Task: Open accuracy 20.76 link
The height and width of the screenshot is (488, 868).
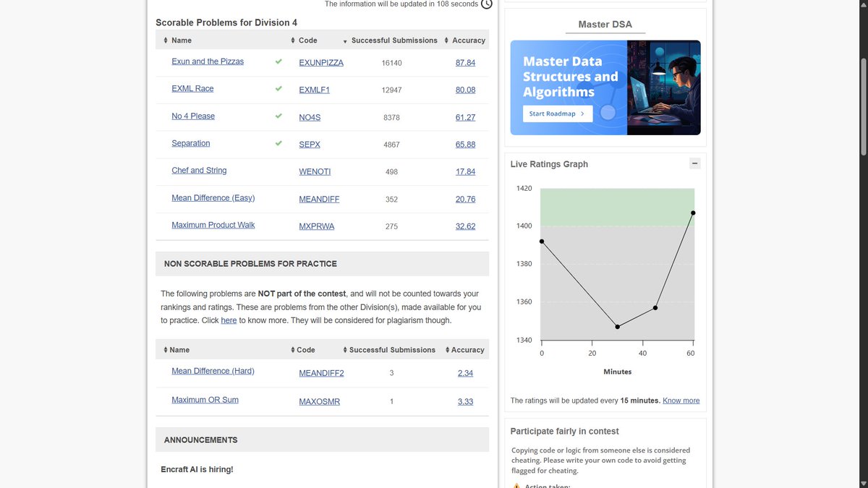Action: (x=465, y=200)
